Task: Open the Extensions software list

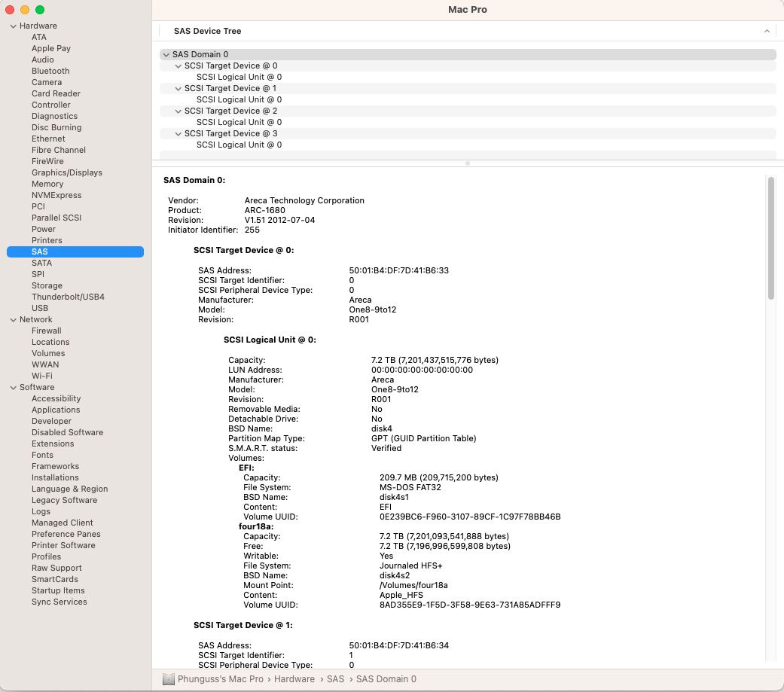Action: pos(53,444)
